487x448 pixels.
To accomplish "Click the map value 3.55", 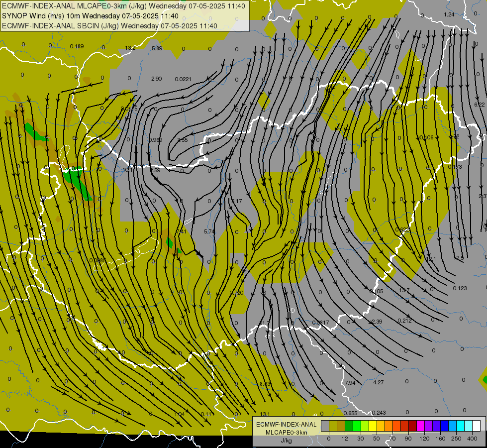I will coord(183,140).
